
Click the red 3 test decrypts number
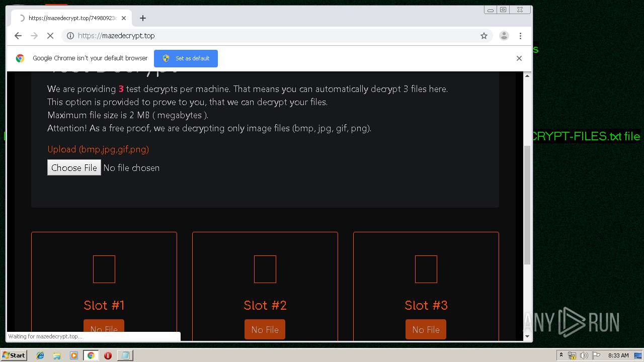click(121, 89)
